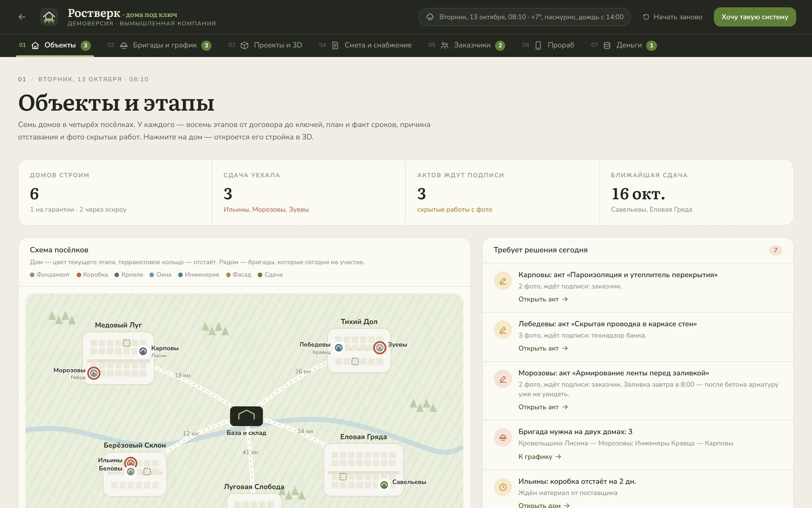
Task: Open the Морозовы house marker on map
Action: coord(94,373)
